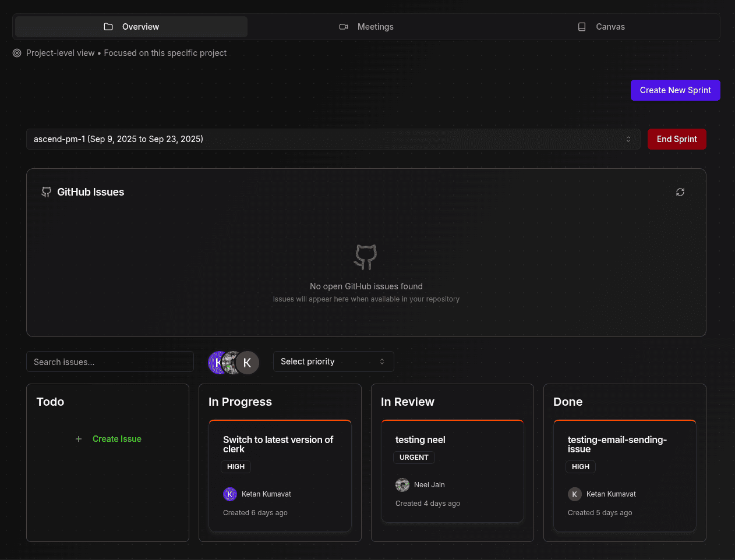Click the red End Sprint button

pyautogui.click(x=677, y=139)
